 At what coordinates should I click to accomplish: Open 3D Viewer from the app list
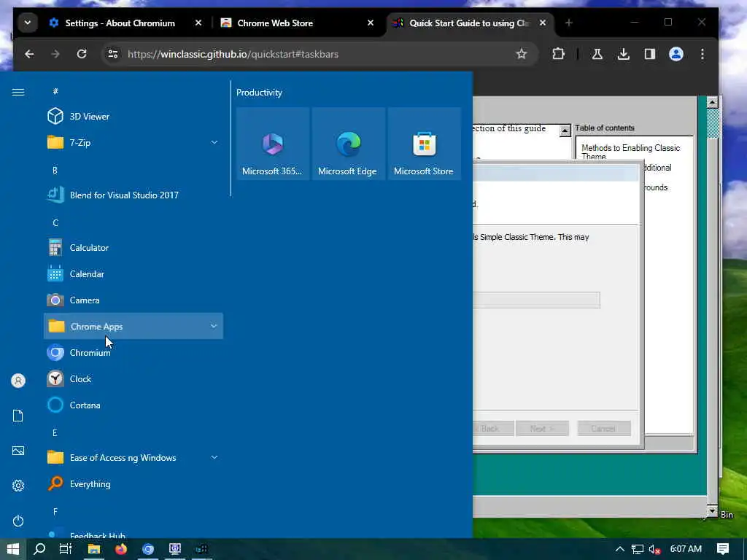tap(133, 116)
